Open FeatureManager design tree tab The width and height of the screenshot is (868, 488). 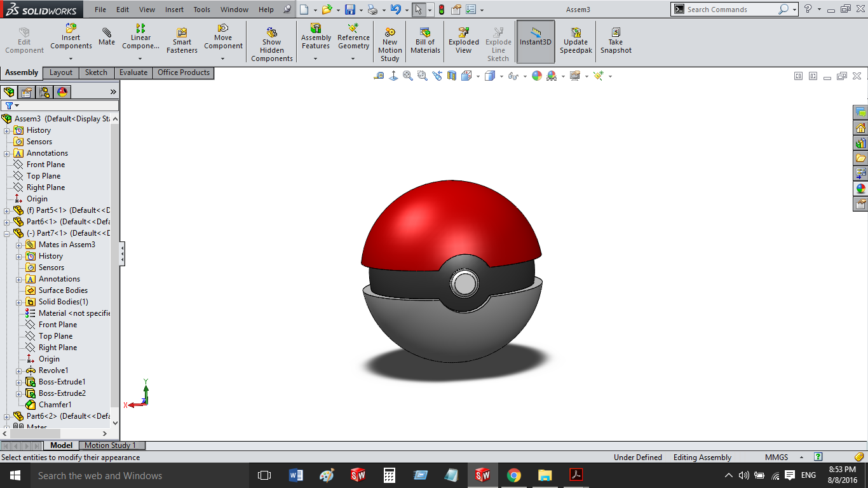point(9,92)
